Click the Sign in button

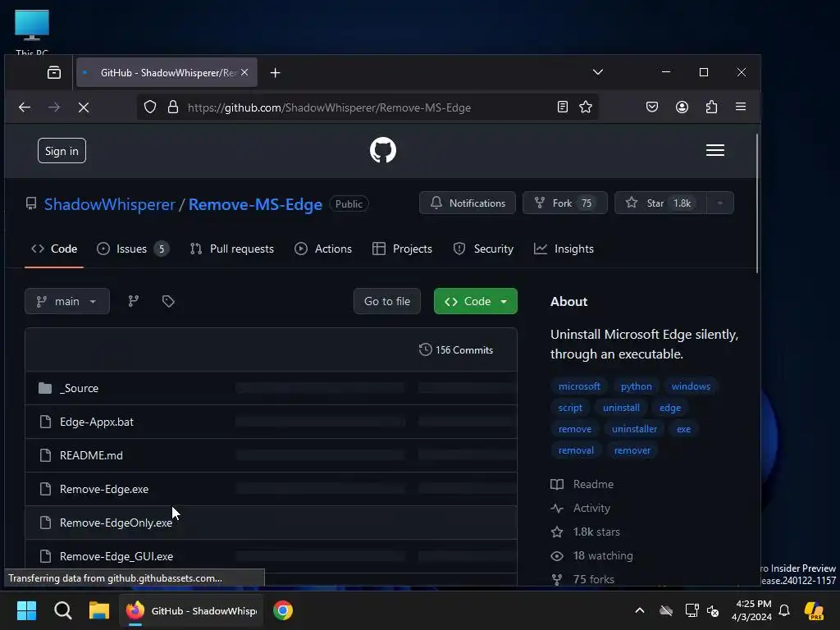(62, 151)
